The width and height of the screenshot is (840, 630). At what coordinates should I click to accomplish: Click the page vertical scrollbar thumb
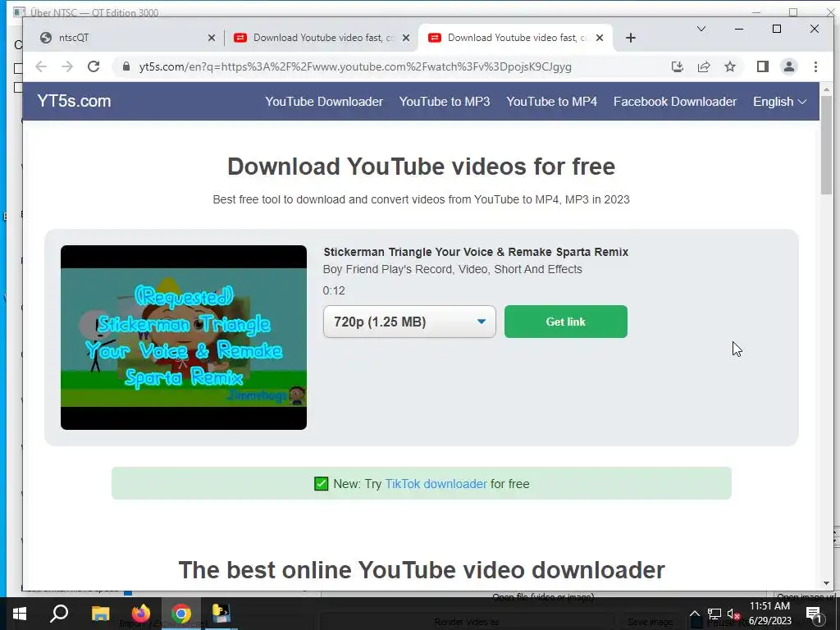(826, 144)
